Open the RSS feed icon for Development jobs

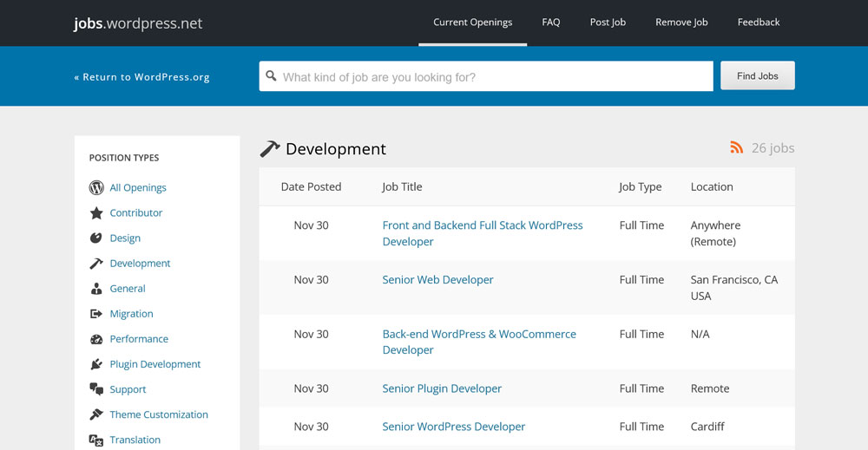(736, 147)
